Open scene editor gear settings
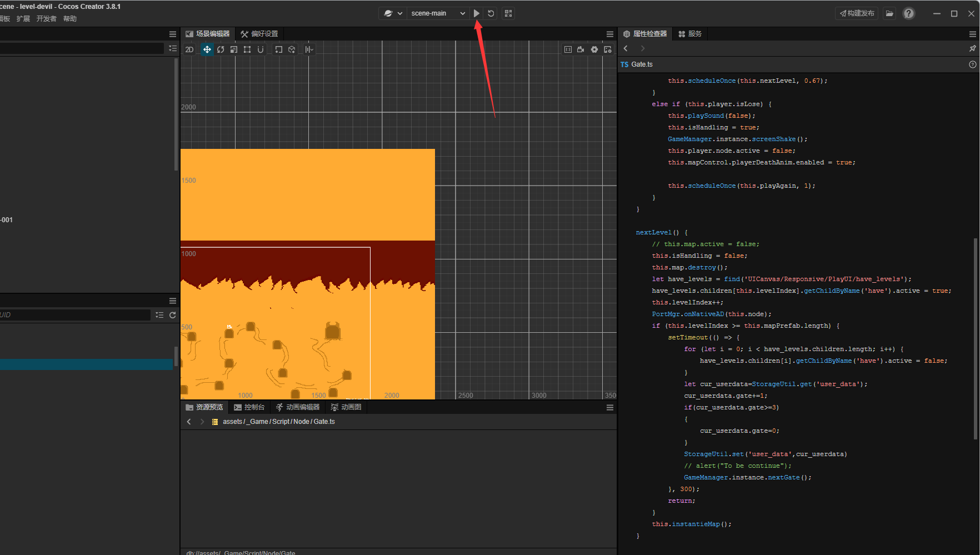Screen dimensions: 980x555 [594, 49]
